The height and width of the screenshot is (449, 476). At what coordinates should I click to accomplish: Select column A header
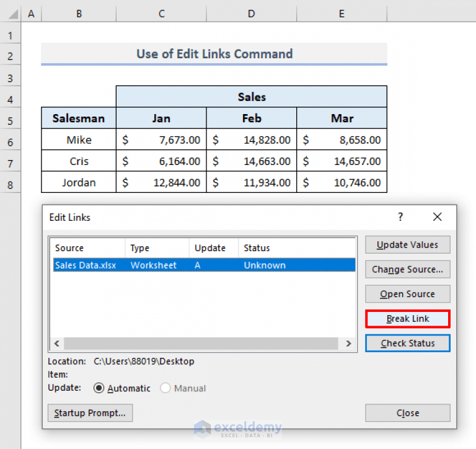31,14
